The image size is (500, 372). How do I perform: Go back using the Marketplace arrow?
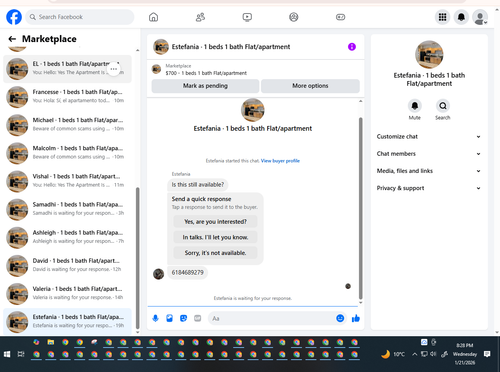pyautogui.click(x=12, y=39)
